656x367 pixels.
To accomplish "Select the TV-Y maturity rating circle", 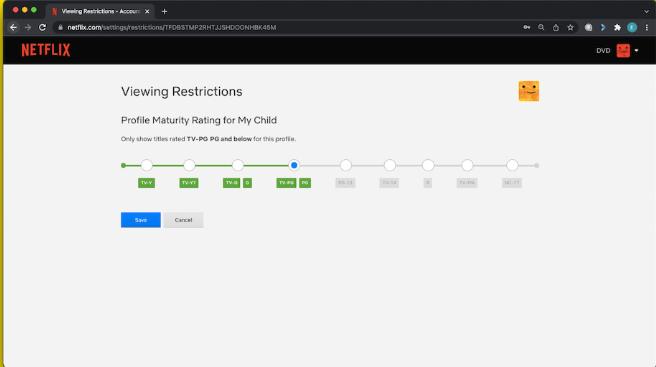I will (146, 165).
